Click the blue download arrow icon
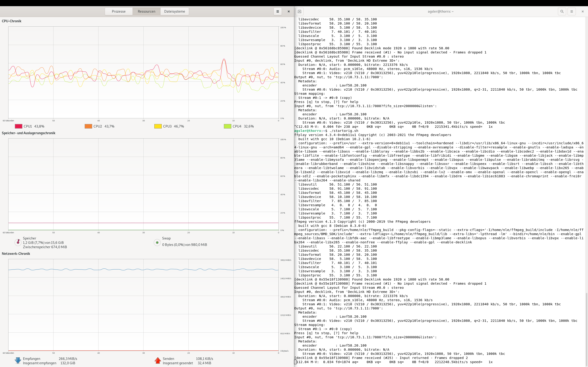Screen dimensions: 588x367 (18, 360)
